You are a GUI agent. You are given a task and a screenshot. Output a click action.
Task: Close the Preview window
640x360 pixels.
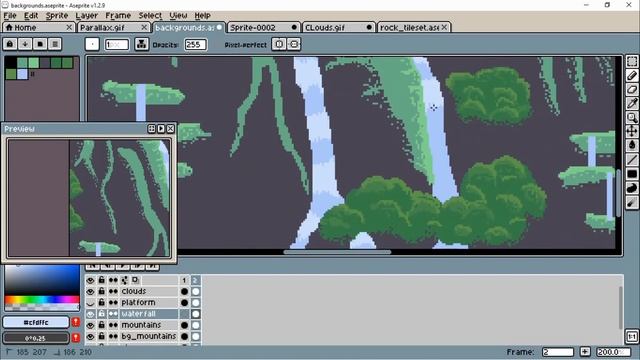click(171, 129)
